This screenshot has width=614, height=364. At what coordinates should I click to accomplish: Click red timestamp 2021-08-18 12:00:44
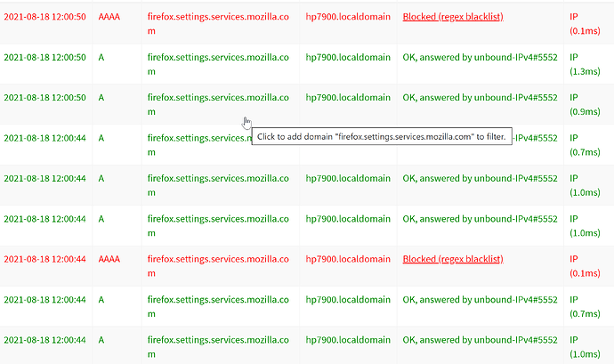44,259
